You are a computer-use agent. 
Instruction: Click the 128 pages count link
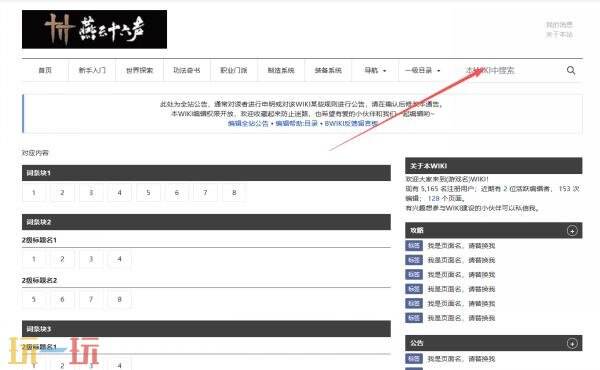pyautogui.click(x=434, y=199)
